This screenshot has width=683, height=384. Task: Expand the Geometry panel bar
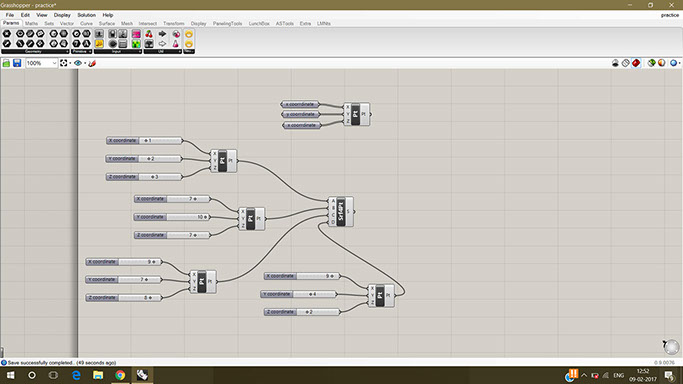35,51
